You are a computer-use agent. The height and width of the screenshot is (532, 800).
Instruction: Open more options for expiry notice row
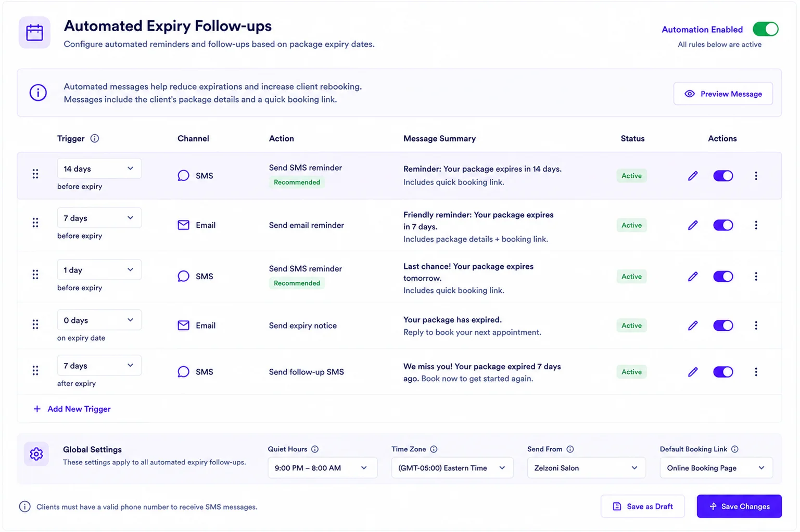756,326
